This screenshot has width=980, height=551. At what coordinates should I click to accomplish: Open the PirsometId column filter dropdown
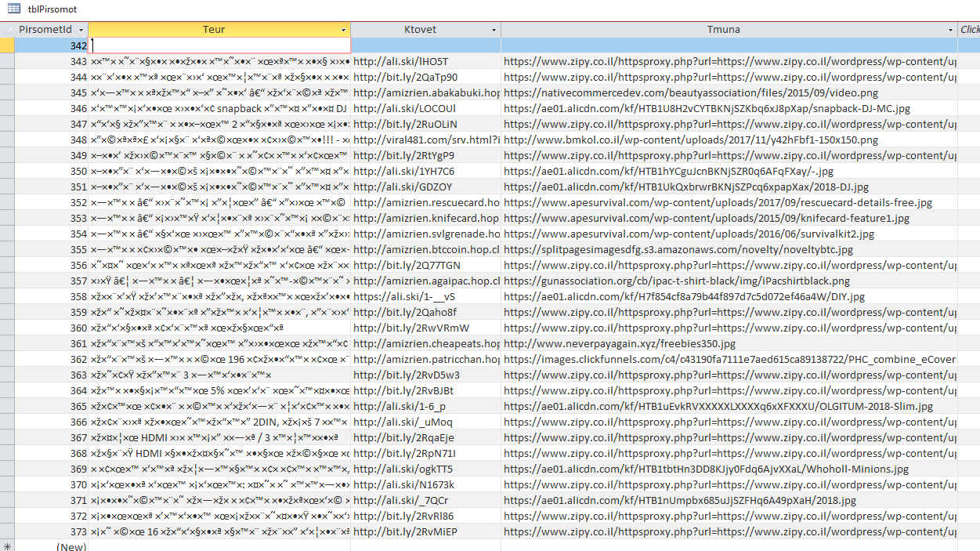[81, 30]
